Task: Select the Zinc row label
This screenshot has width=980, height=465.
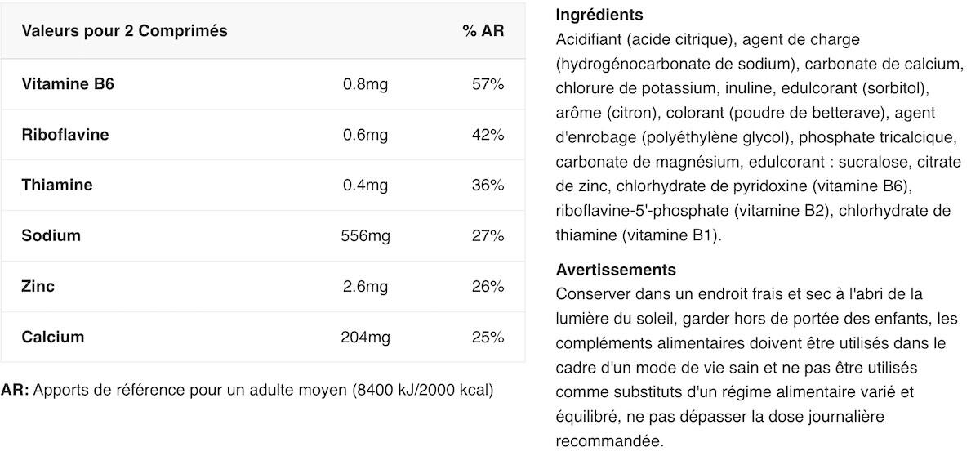Action: 38,287
